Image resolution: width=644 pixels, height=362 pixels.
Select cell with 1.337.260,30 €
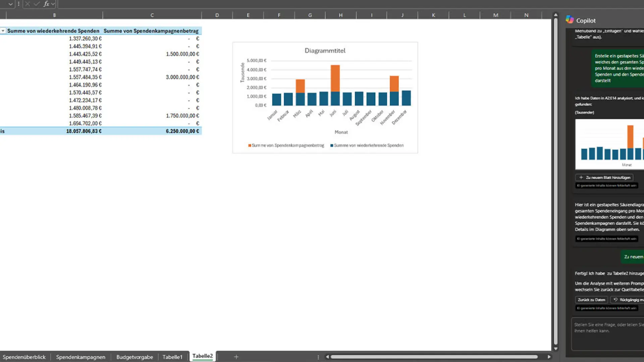pos(85,39)
